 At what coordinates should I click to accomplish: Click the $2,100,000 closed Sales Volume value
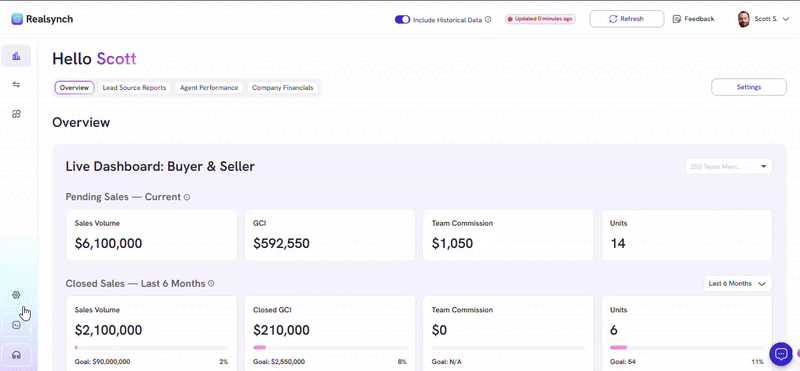click(108, 330)
